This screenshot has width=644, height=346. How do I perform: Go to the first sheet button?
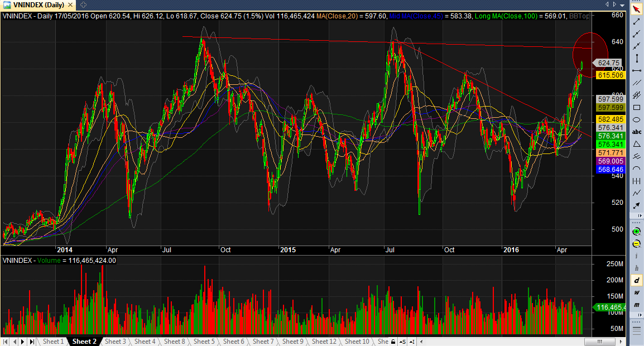point(6,342)
